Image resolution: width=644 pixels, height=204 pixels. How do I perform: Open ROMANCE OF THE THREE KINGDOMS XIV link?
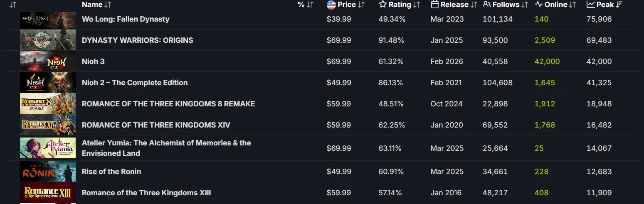[x=156, y=125]
